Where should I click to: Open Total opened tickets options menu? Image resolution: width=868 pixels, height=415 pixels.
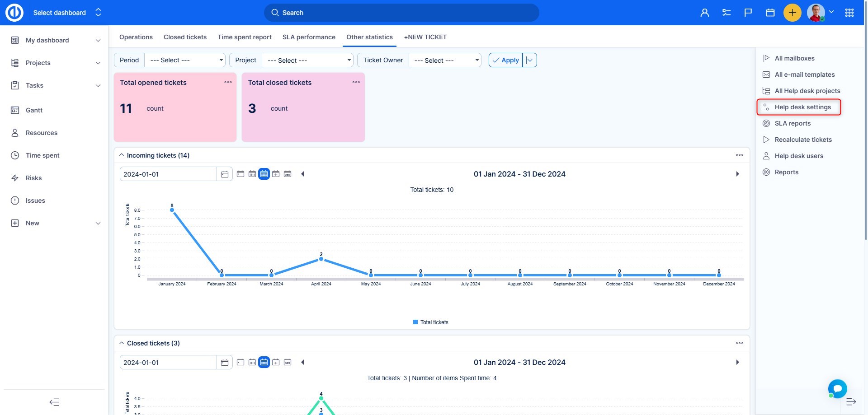(228, 82)
